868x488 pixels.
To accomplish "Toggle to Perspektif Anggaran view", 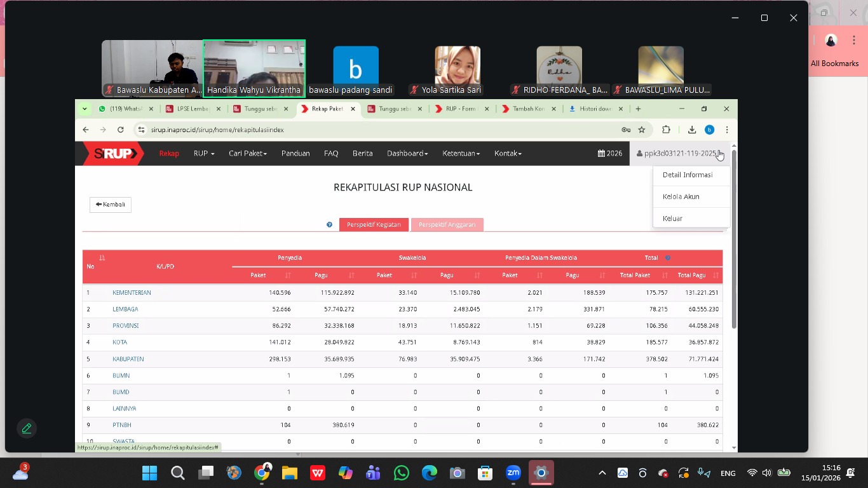I will coord(447,225).
